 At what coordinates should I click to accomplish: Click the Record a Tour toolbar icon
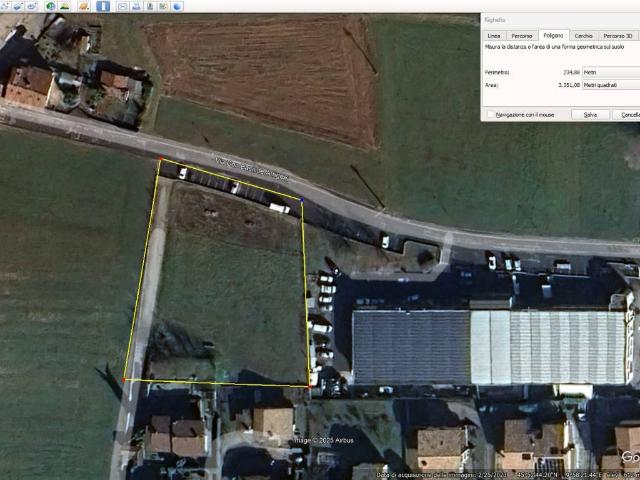click(x=32, y=6)
